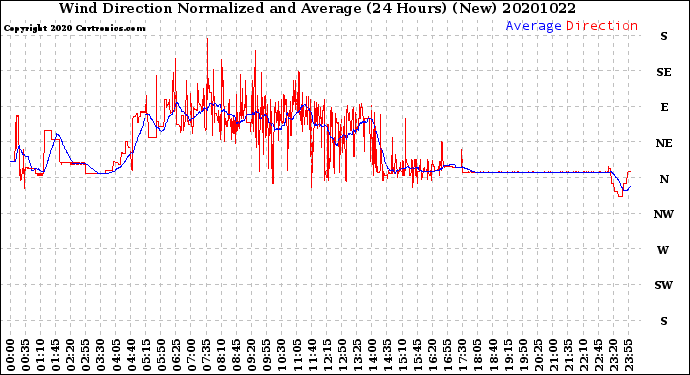Image resolution: width=690 pixels, height=375 pixels.
Task: Click the 02:20 time axis label
Action: point(71,355)
